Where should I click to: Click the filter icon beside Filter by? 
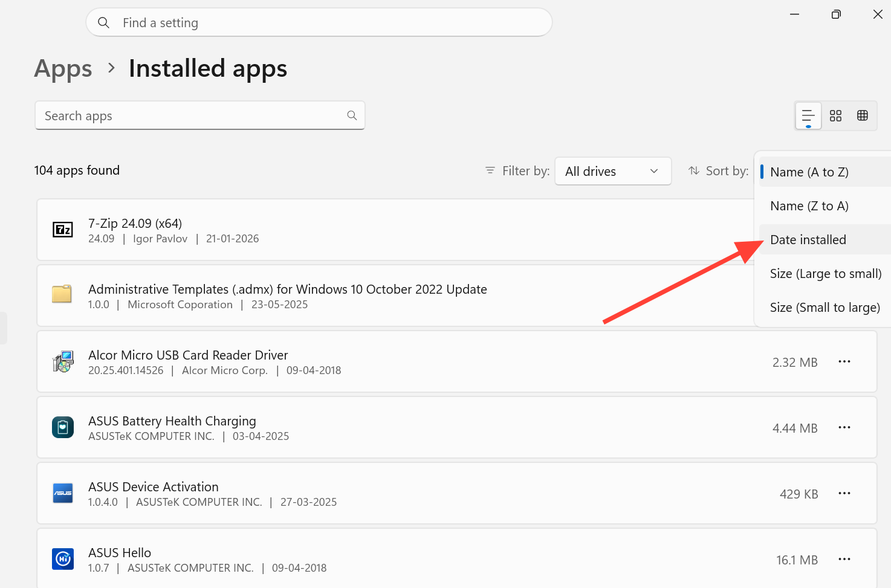click(490, 171)
